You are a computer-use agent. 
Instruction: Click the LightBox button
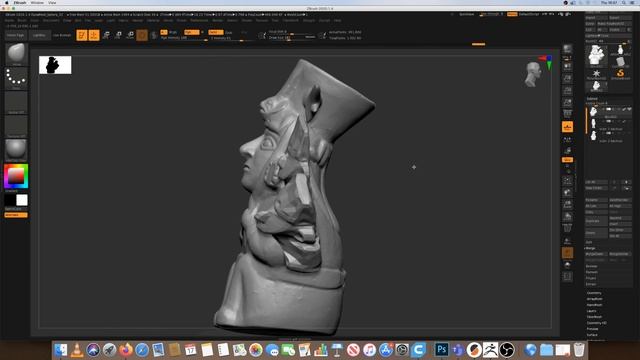point(39,35)
